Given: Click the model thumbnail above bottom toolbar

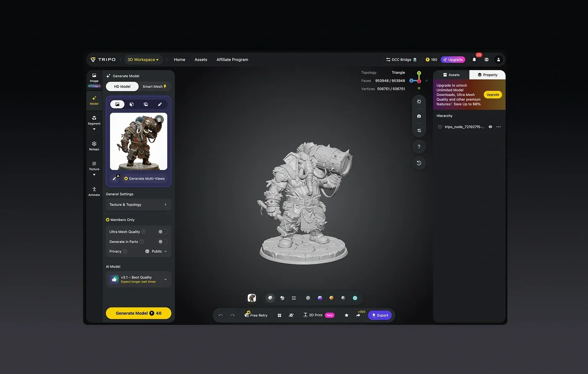Looking at the screenshot, I should (252, 298).
